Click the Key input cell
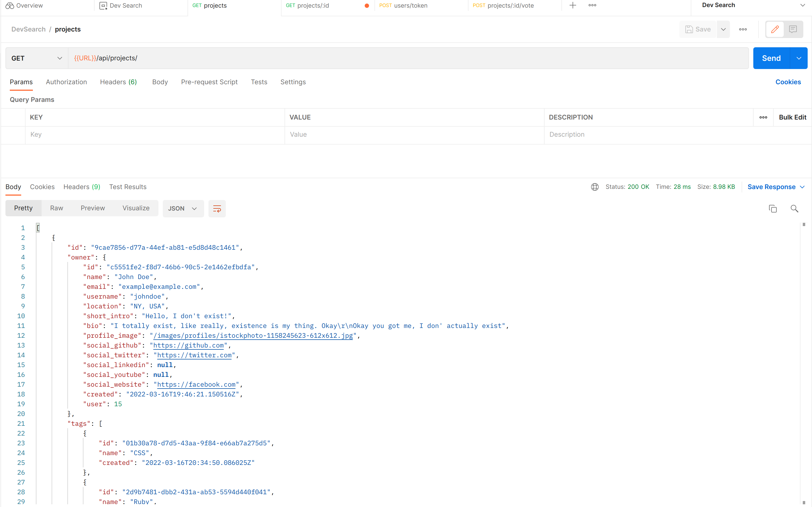Screen dimensions: 812x507 [x=155, y=134]
